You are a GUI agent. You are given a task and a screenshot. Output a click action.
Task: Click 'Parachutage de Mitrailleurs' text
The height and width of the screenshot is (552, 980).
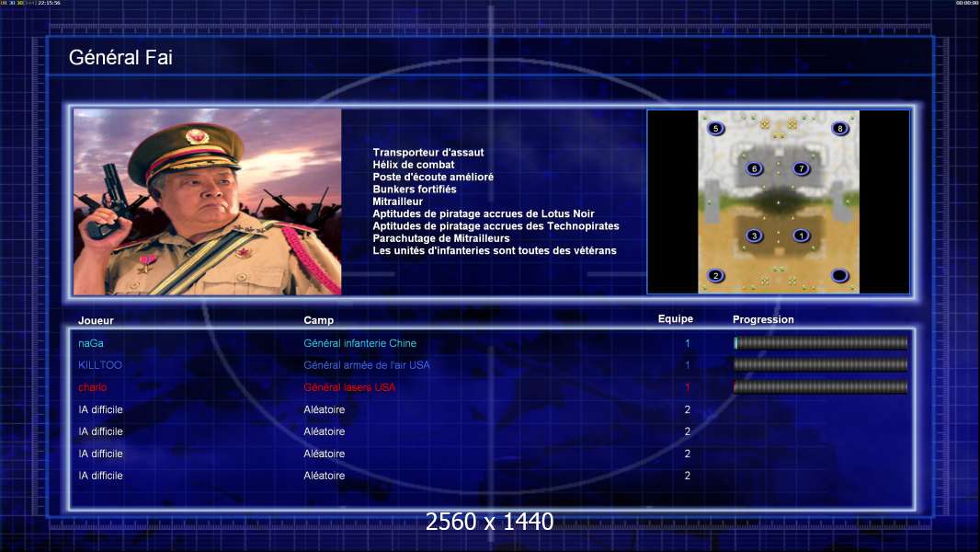tap(440, 238)
